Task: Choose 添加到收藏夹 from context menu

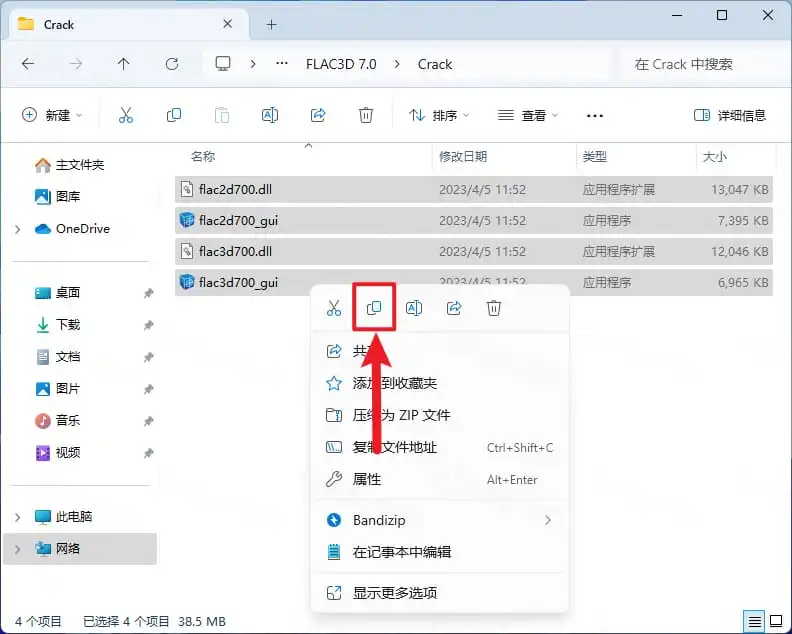Action: (x=439, y=383)
